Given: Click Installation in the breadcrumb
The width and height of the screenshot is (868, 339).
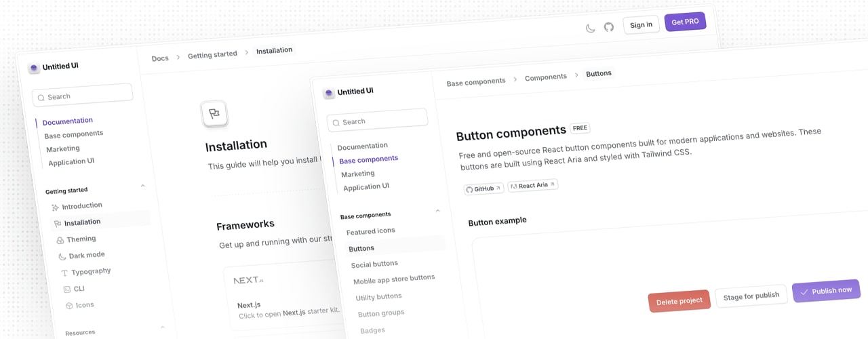Looking at the screenshot, I should point(275,50).
